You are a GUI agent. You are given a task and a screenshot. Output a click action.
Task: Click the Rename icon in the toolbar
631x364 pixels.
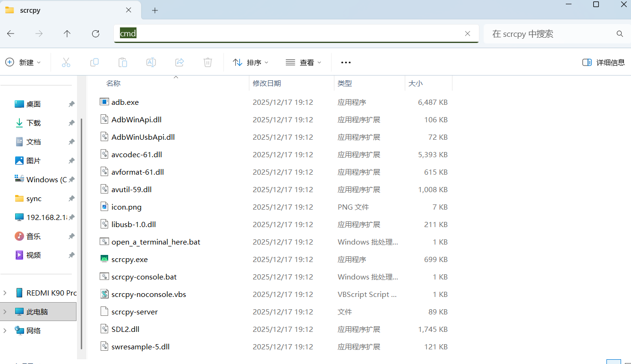tap(151, 62)
